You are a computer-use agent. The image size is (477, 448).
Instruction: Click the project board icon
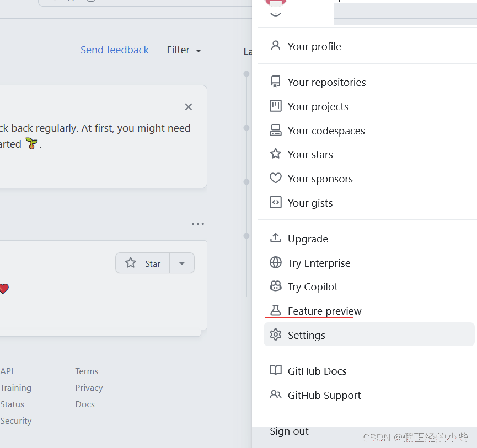(275, 106)
